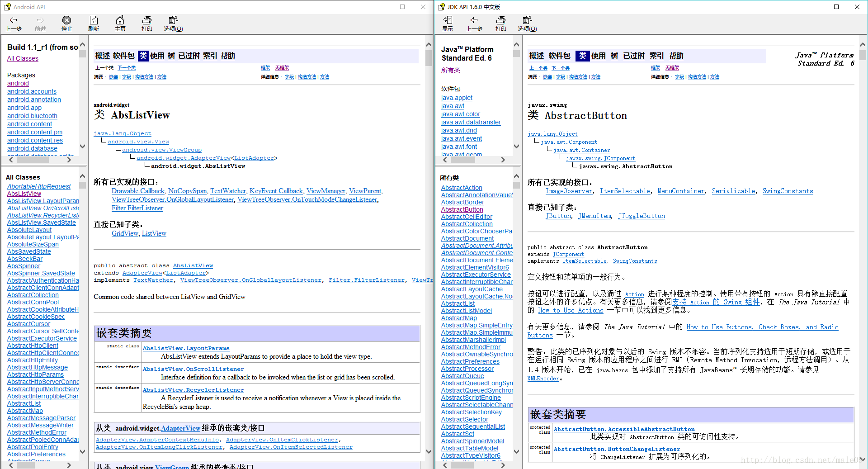The image size is (868, 469).
Task: Open AbstractMap class in JDK class list
Action: point(459,318)
